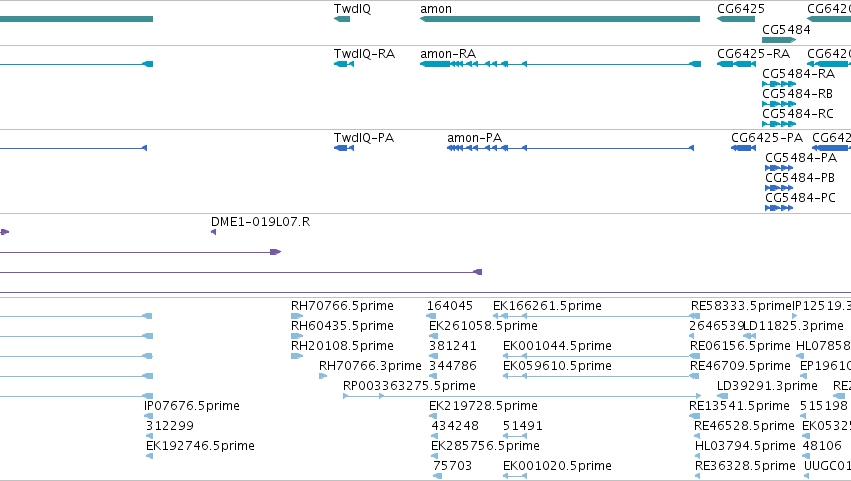
Task: Open the amon-RA transcript label
Action: pyautogui.click(x=448, y=54)
